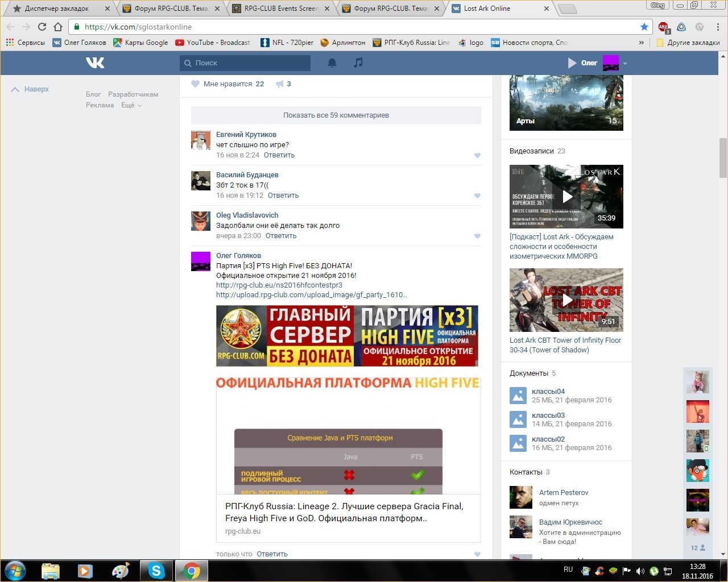Viewport: 728px width, 582px height.
Task: Open Евгений Крутиков's profile name
Action: pyautogui.click(x=246, y=135)
